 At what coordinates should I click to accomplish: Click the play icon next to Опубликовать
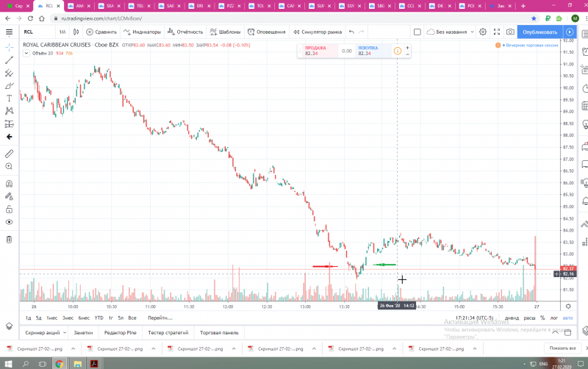(570, 32)
